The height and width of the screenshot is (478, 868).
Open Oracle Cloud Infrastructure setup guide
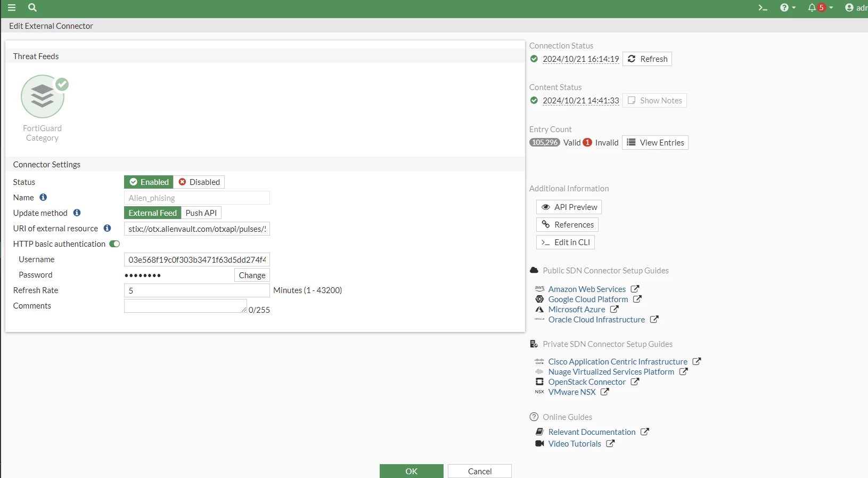[x=596, y=319]
